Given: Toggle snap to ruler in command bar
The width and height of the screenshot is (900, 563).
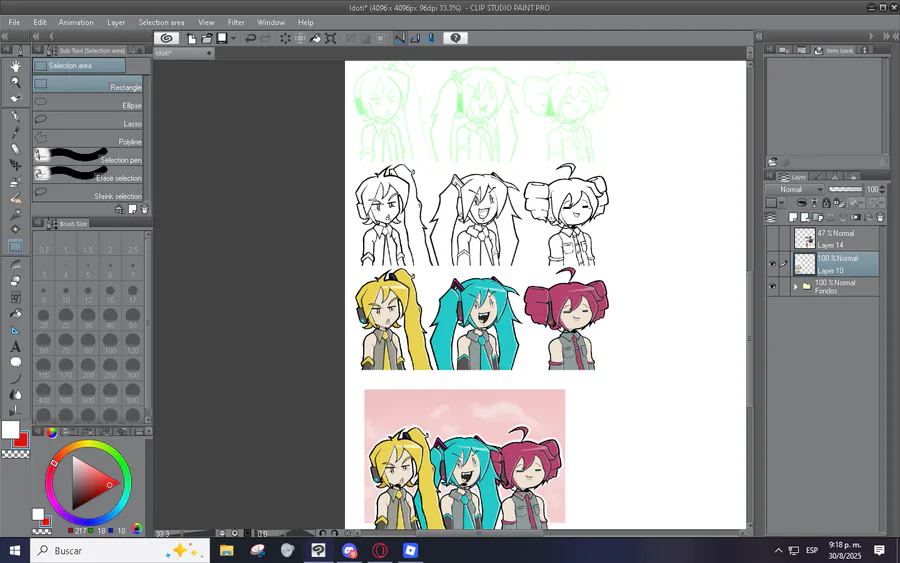Looking at the screenshot, I should [401, 38].
